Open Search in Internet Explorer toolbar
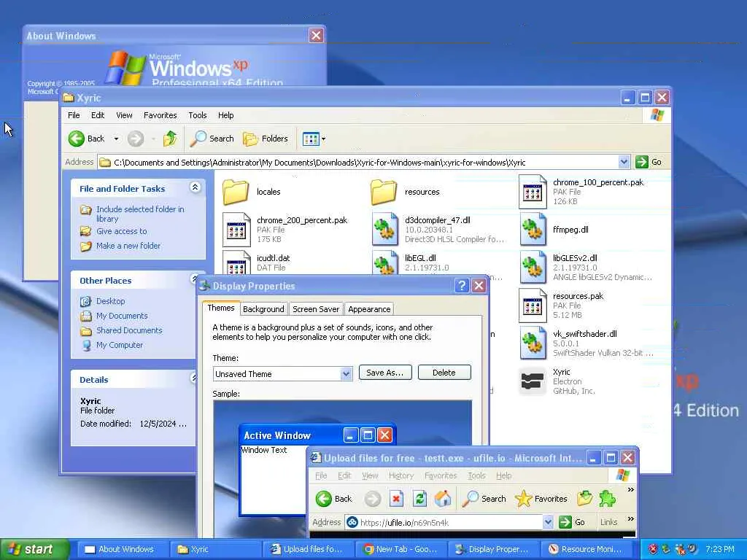747x560 pixels. pyautogui.click(x=484, y=499)
